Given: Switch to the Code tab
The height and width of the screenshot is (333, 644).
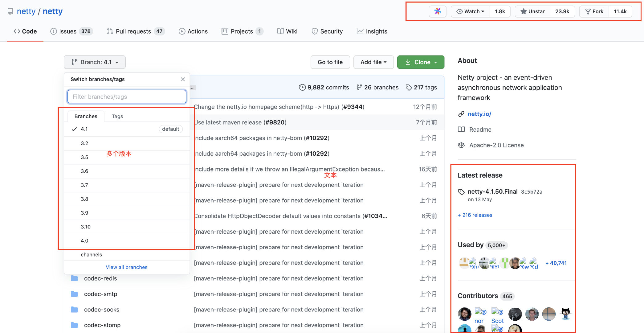Looking at the screenshot, I should point(25,31).
